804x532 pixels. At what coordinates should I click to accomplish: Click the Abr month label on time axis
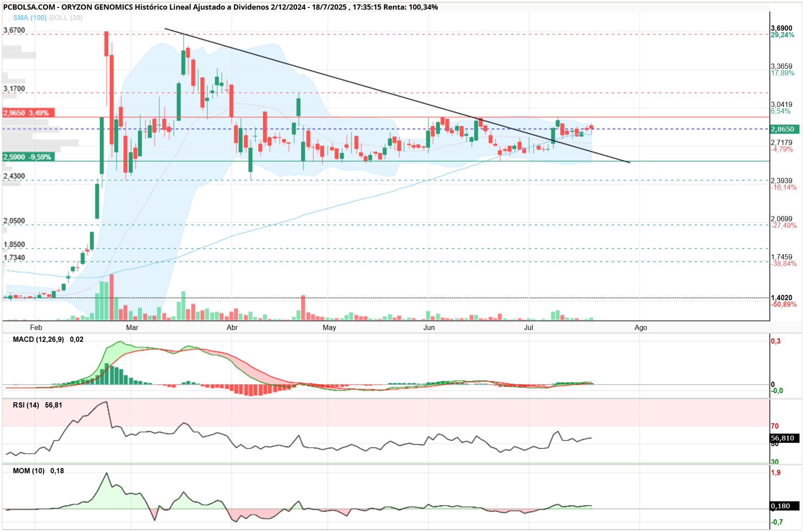(x=232, y=328)
